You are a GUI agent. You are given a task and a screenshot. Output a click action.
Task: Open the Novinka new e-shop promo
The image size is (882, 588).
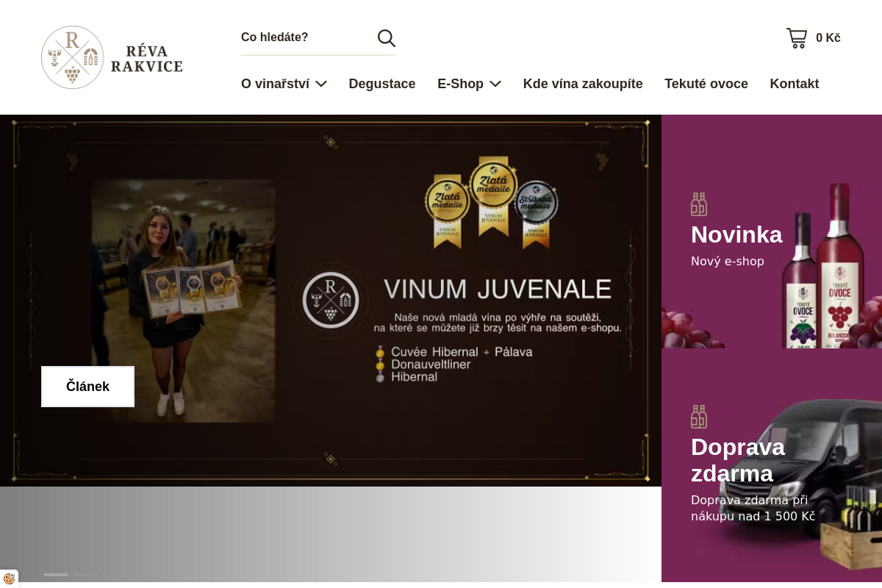736,235
